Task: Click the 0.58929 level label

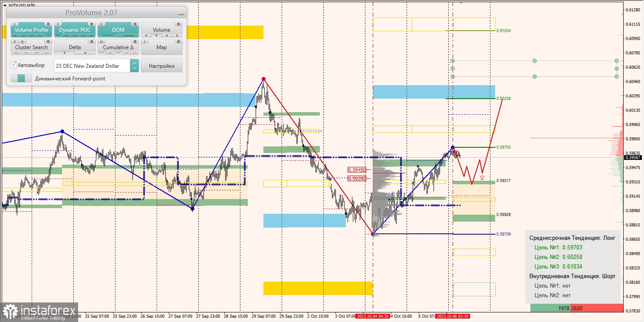Action: [x=503, y=214]
